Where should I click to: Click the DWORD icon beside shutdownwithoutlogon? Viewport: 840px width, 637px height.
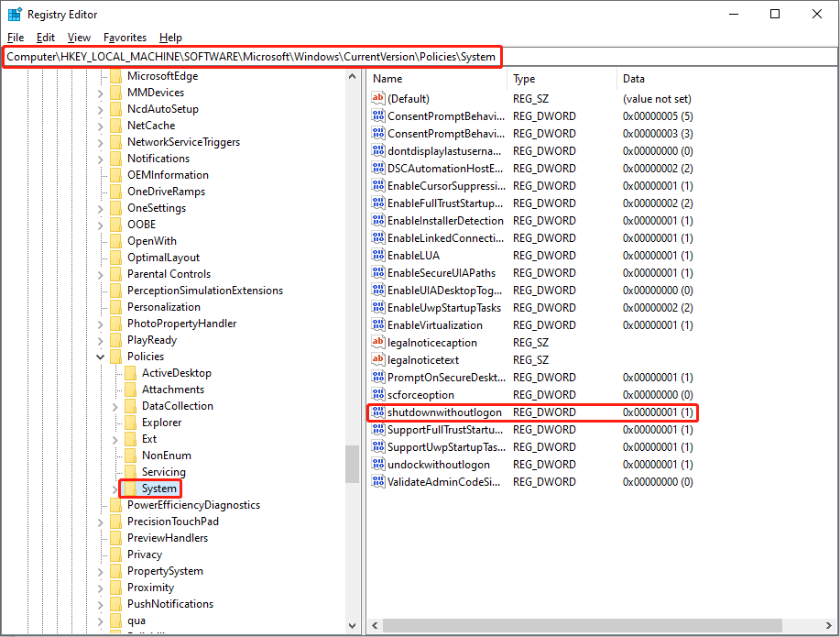377,412
